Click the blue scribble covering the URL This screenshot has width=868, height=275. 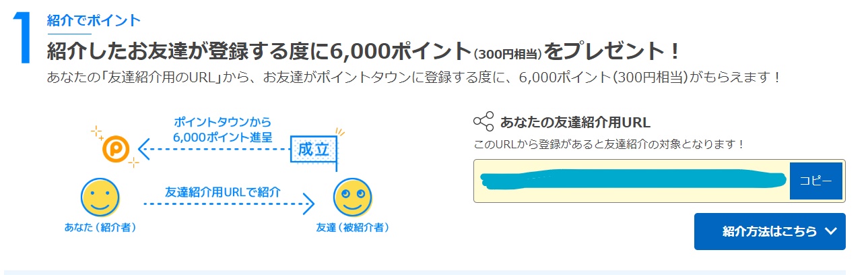[x=633, y=180]
